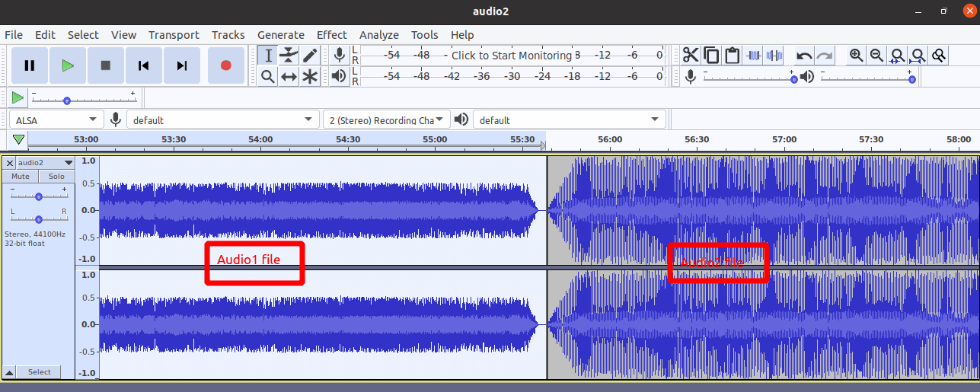
Task: Skip to Start of the track
Action: pos(144,65)
